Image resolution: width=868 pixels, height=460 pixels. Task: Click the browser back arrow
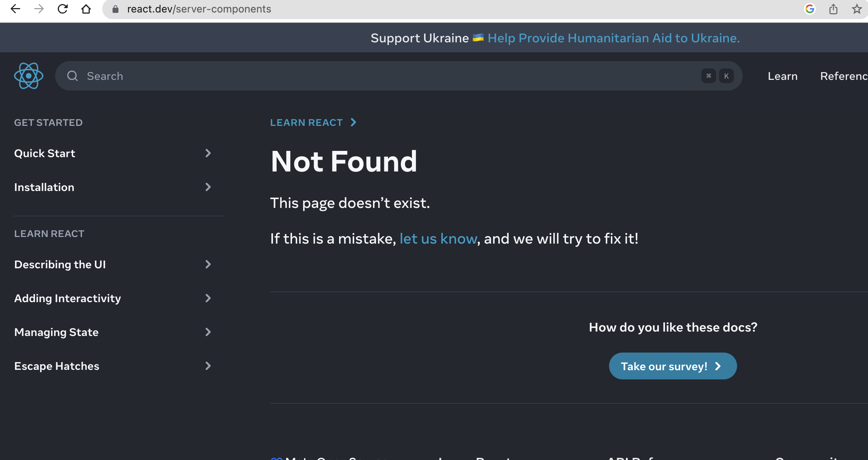click(x=15, y=9)
